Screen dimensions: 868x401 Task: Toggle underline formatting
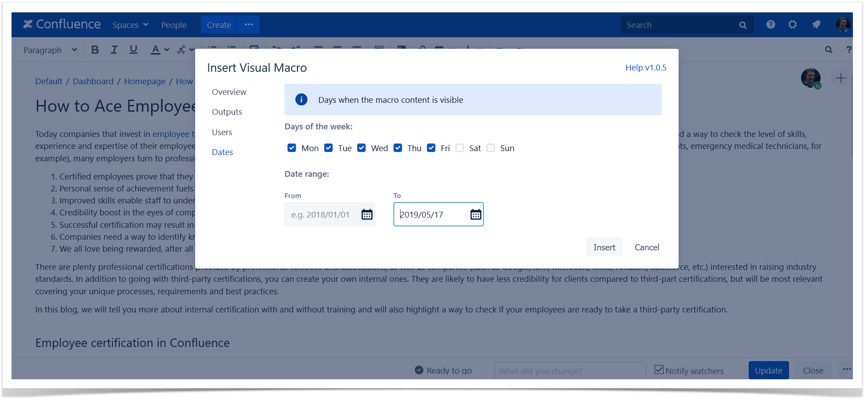point(134,50)
